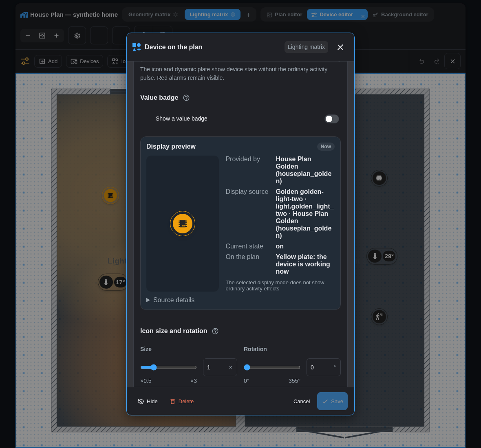Screen dimensions: 481x448
Task: Open Lighting matrix gear settings
Action: click(233, 14)
